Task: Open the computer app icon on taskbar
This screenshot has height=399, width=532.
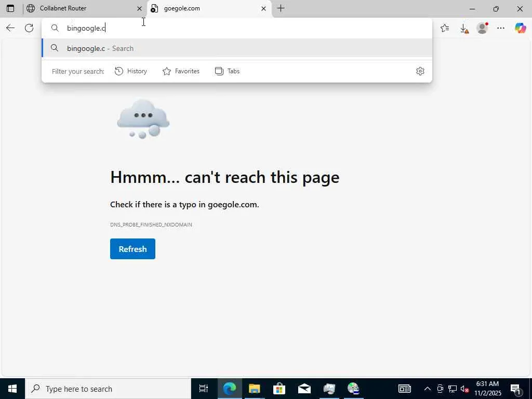Action: [x=329, y=389]
